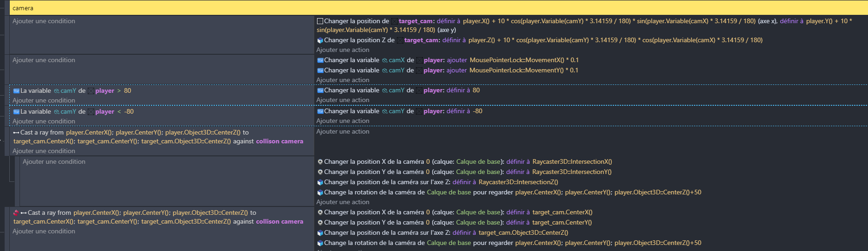868x251 pixels.
Task: Click "target_cam.CenterX()" in camera position X action
Action: (563, 212)
